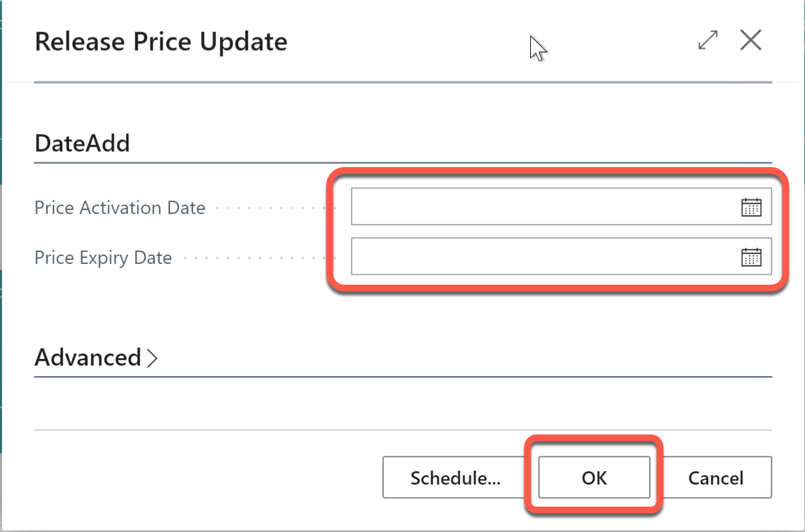This screenshot has height=532, width=805.
Task: Expand the Advanced section
Action: (97, 358)
